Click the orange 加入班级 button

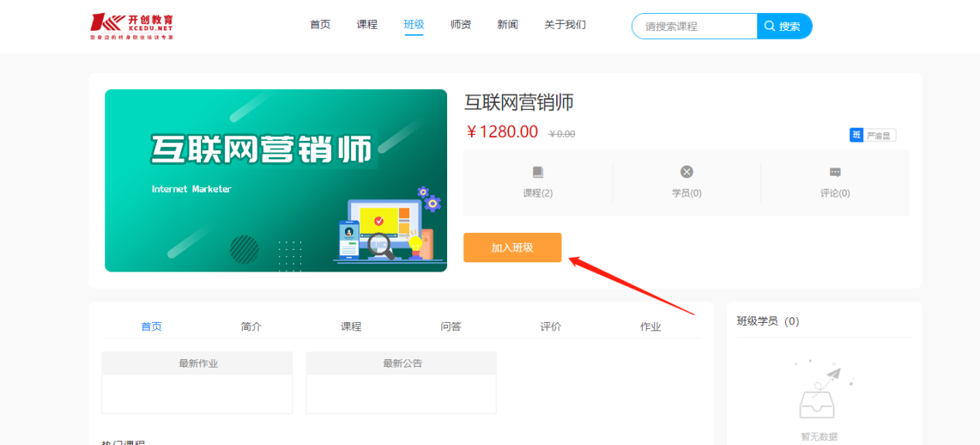(x=512, y=248)
